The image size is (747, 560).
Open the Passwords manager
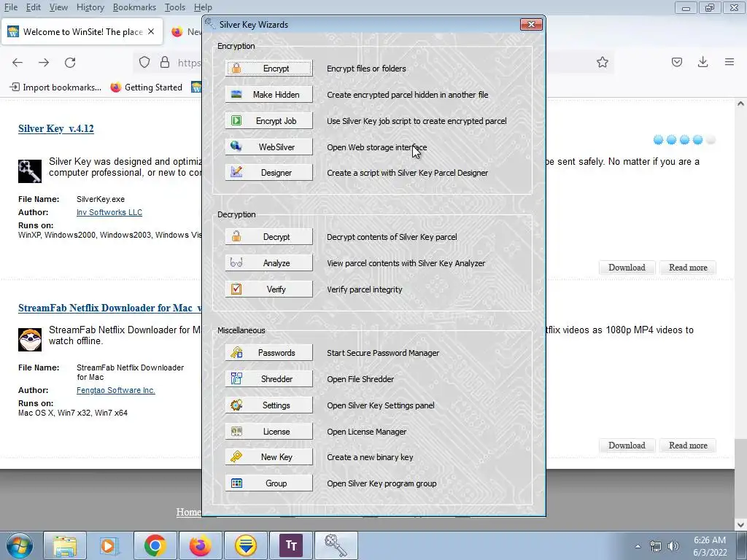coord(268,353)
